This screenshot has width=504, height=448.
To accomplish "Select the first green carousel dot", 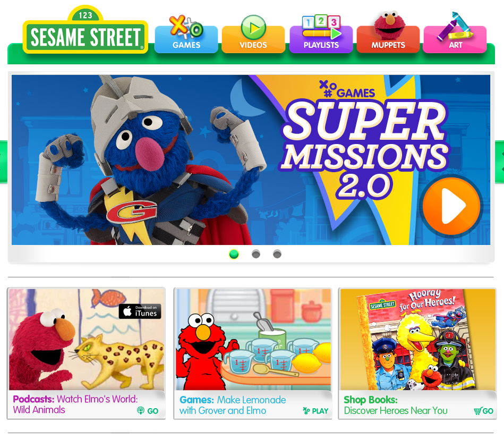I will coord(234,254).
